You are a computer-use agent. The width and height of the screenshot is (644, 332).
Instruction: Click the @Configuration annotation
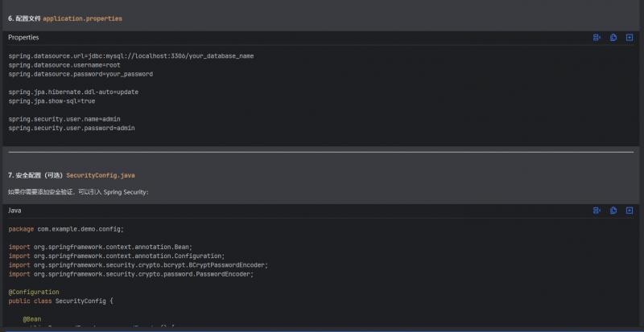[34, 292]
